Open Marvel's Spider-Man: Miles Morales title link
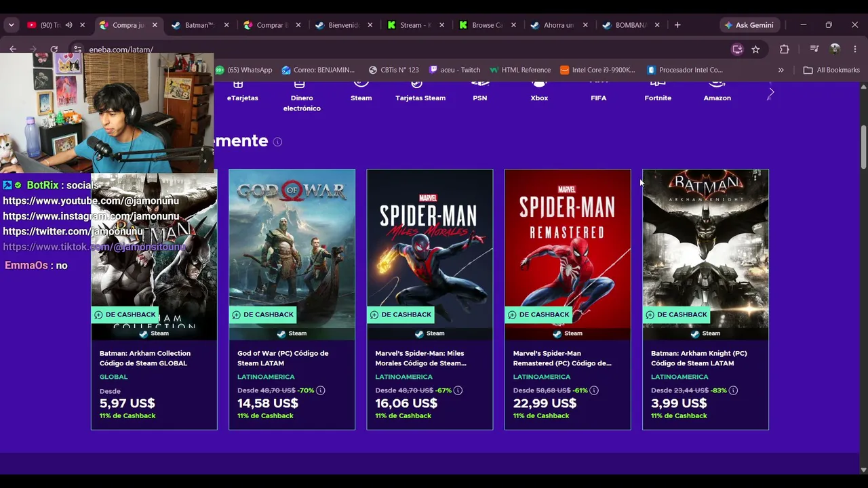The image size is (868, 488). 420,358
